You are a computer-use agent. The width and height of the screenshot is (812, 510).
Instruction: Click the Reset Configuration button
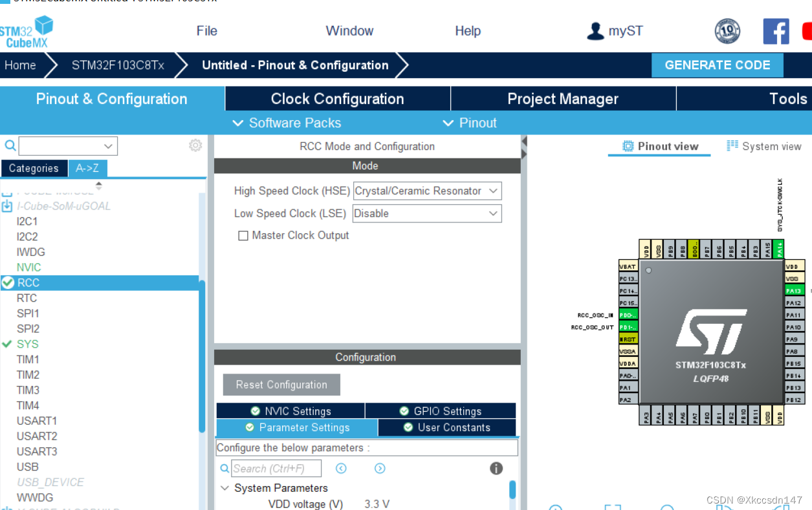[281, 385]
